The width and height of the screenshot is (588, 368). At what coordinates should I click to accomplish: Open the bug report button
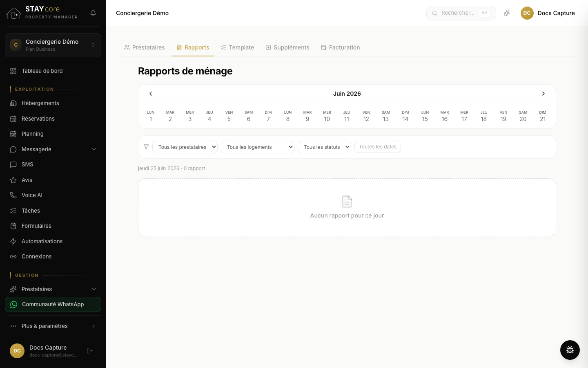[x=570, y=350]
